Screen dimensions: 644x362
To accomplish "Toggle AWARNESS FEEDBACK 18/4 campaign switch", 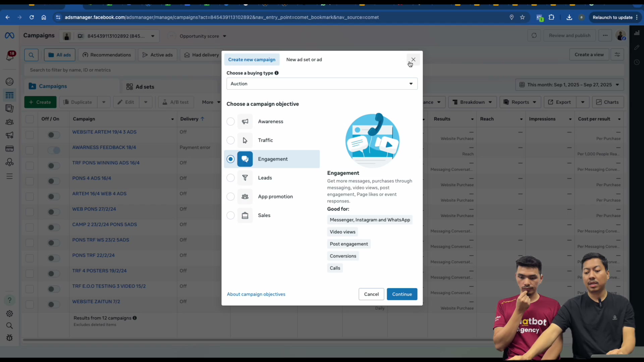I will click(54, 150).
